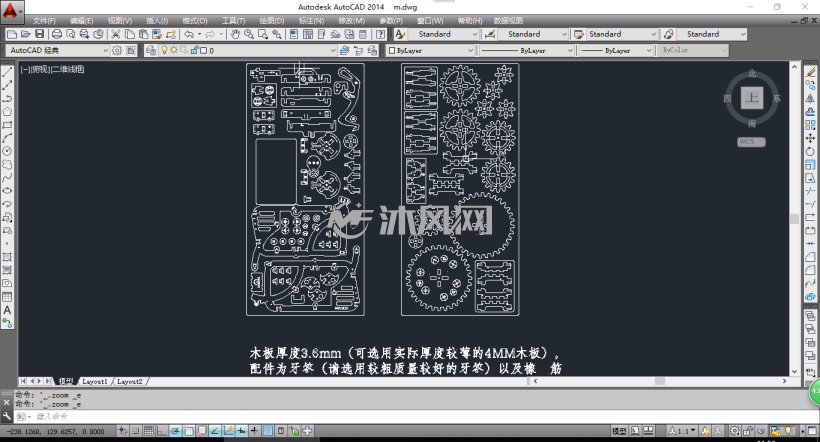Image resolution: width=820 pixels, height=442 pixels.
Task: Click the New drawing icon
Action: click(12, 34)
